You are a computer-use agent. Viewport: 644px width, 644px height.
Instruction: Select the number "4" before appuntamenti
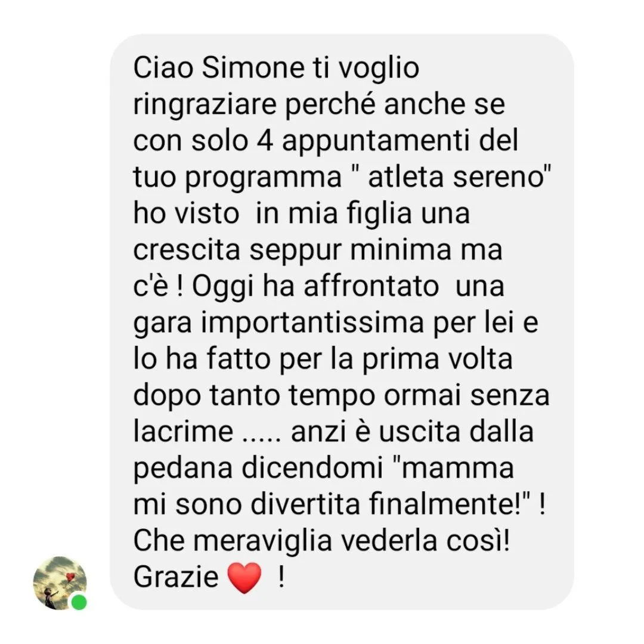[265, 141]
